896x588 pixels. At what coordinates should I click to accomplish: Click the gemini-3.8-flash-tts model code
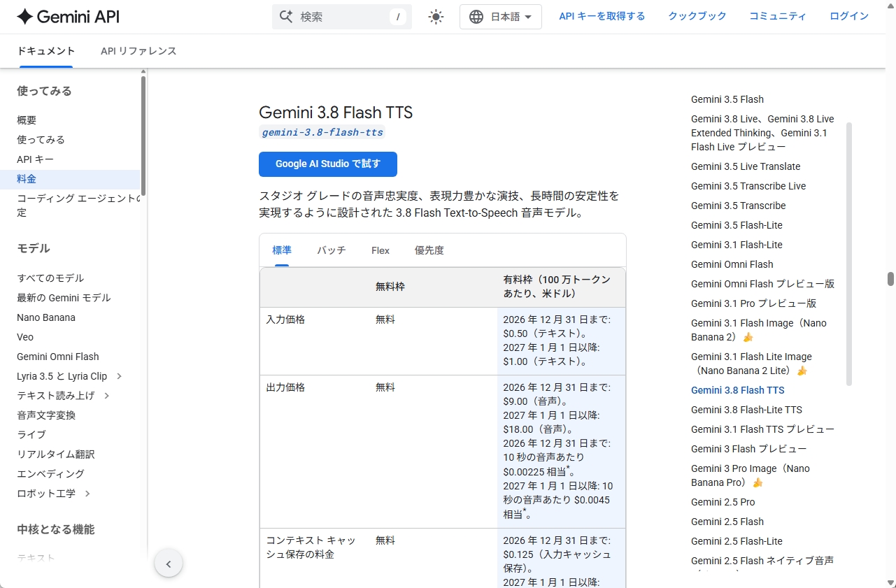pos(322,132)
